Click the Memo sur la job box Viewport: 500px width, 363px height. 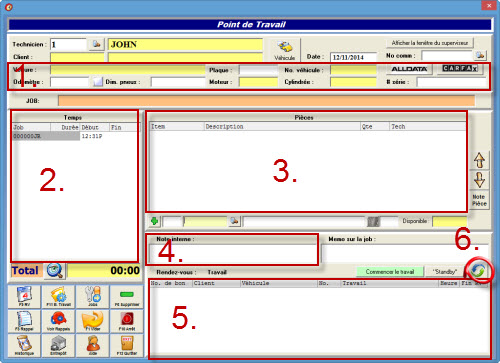[x=406, y=253]
